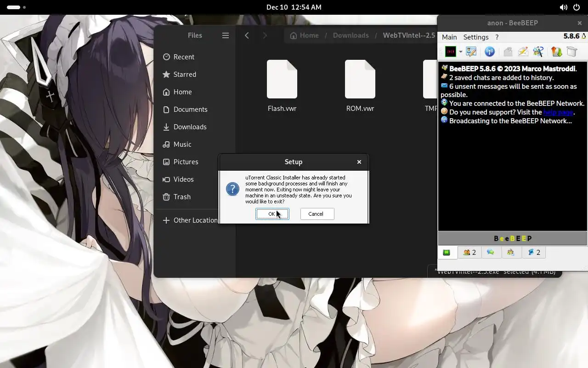Viewport: 588px width, 368px height.
Task: Click the blue broadcast antenna toolbar icon
Action: pyautogui.click(x=490, y=52)
